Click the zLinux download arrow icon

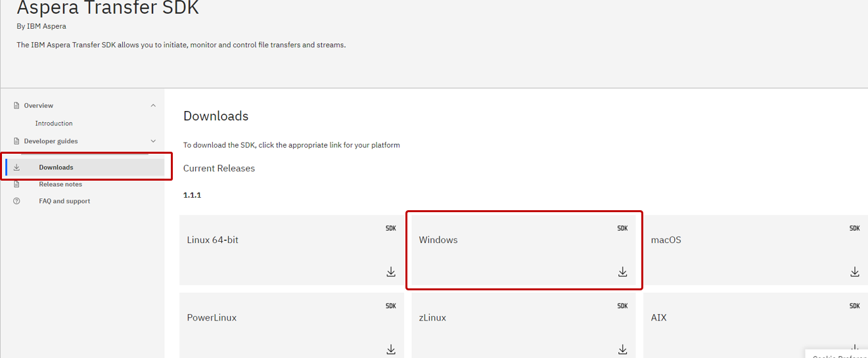[623, 349]
